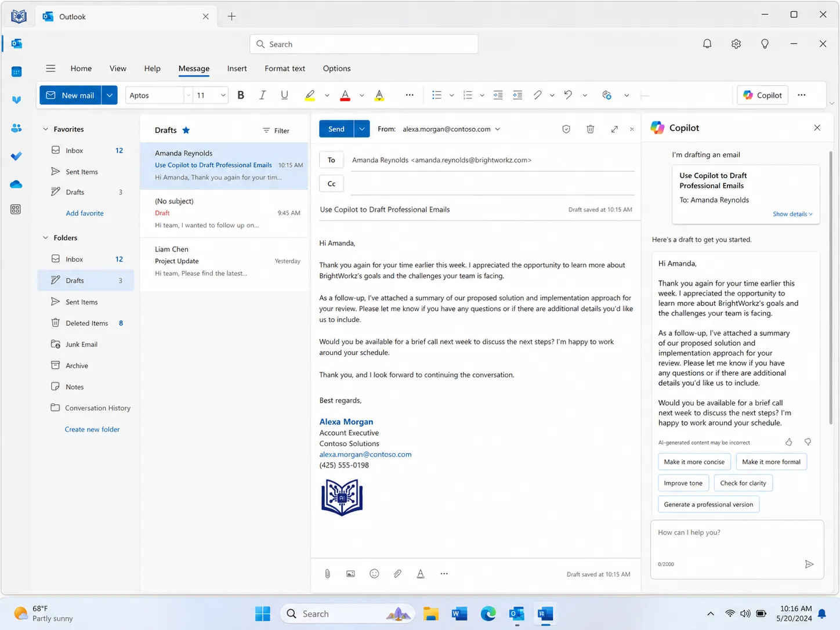Open the Copilot button in ribbon

point(762,95)
